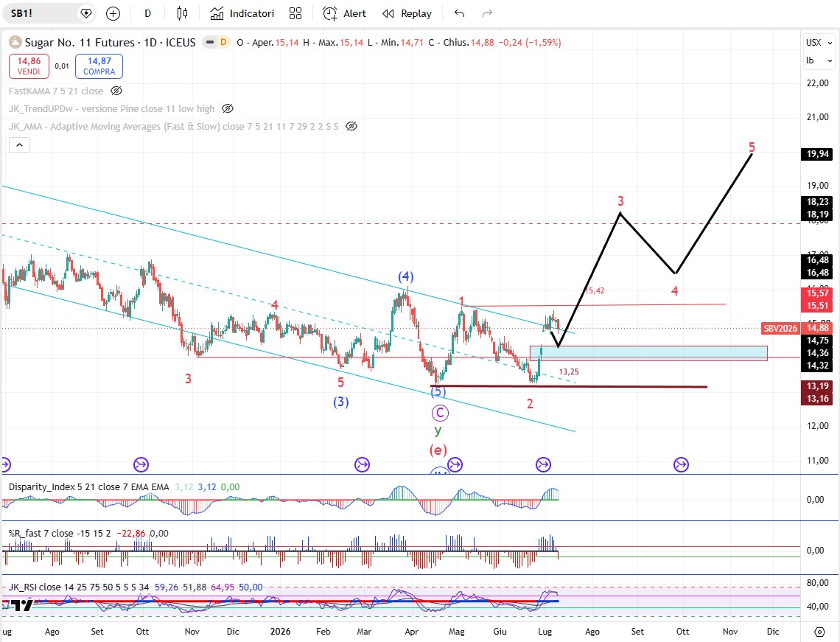Screen dimensions: 840x642
Task: Click the 15,57 red price label
Action: point(817,293)
